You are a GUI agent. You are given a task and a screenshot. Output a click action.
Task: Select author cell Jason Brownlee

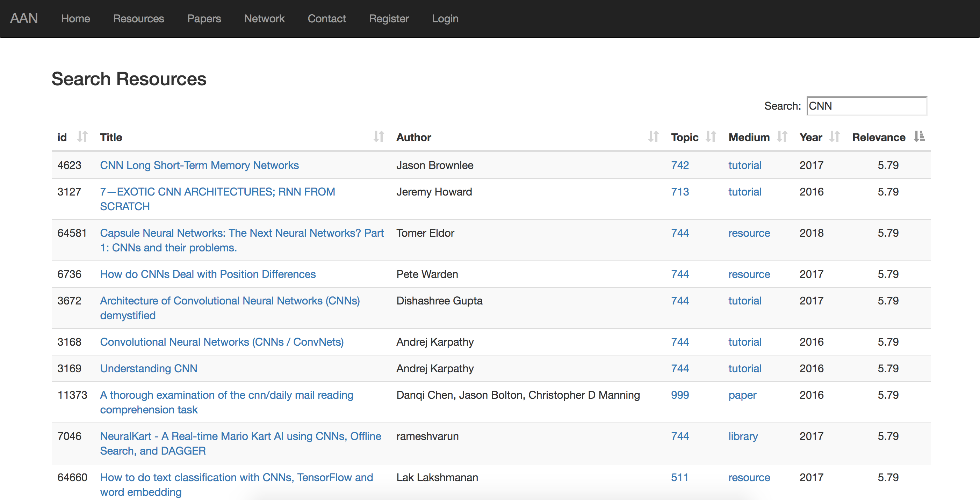coord(435,165)
